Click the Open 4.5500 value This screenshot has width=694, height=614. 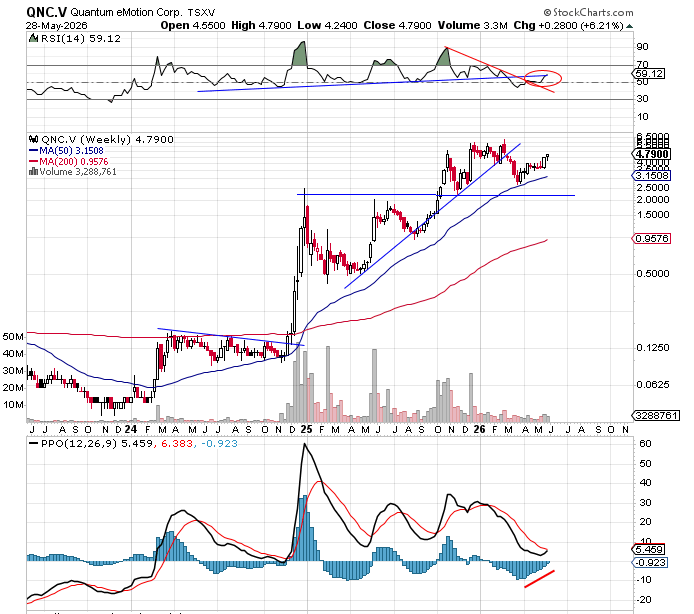coord(193,26)
